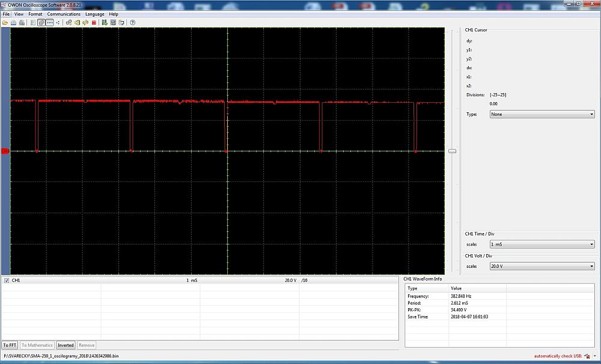The image size is (601, 364).
Task: Open the View menu
Action: (19, 14)
